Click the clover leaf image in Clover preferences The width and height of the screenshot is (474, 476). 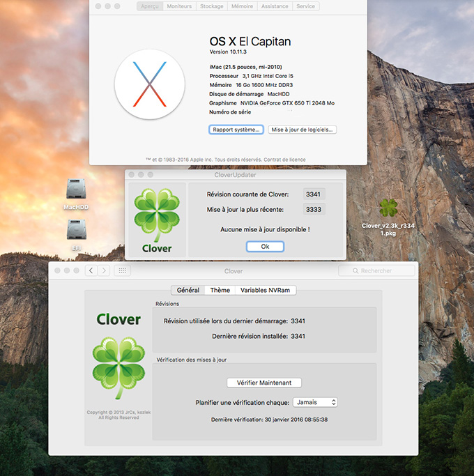point(118,367)
